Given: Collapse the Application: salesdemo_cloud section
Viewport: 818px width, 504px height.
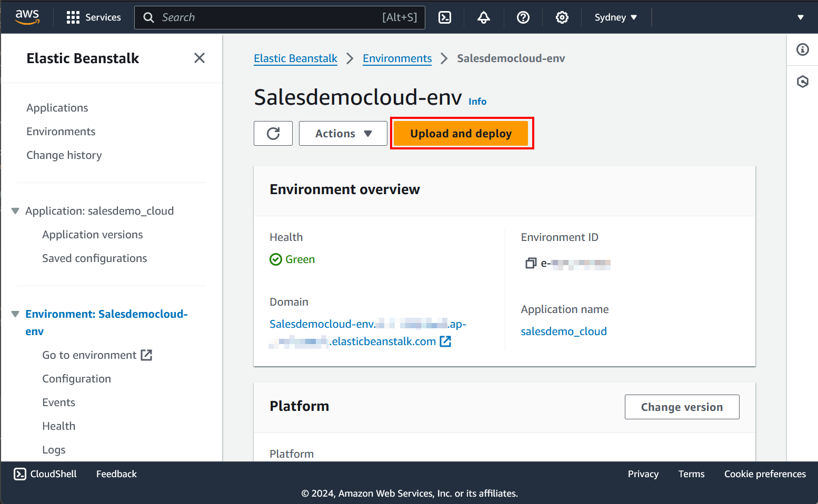Looking at the screenshot, I should (x=15, y=211).
